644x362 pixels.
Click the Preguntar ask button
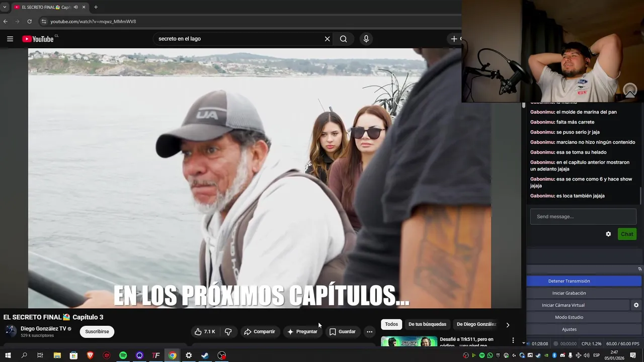302,331
